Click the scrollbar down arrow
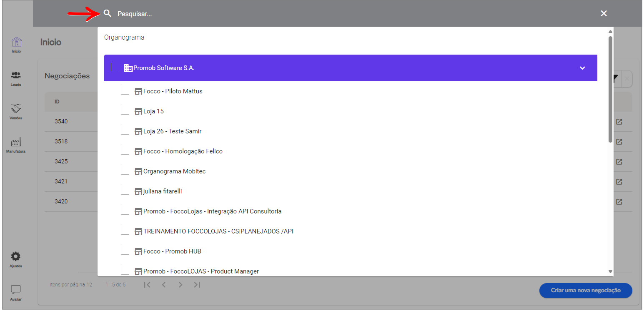The height and width of the screenshot is (311, 644). click(610, 271)
